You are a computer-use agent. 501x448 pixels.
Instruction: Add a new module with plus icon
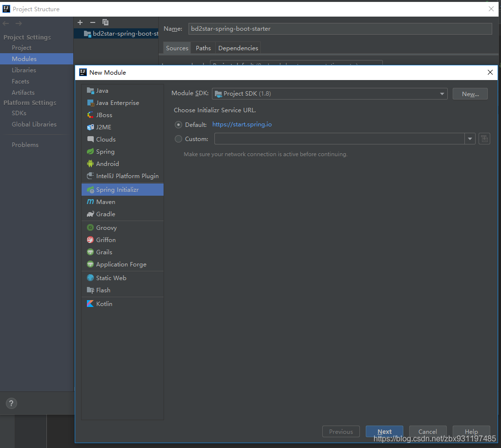click(x=80, y=22)
